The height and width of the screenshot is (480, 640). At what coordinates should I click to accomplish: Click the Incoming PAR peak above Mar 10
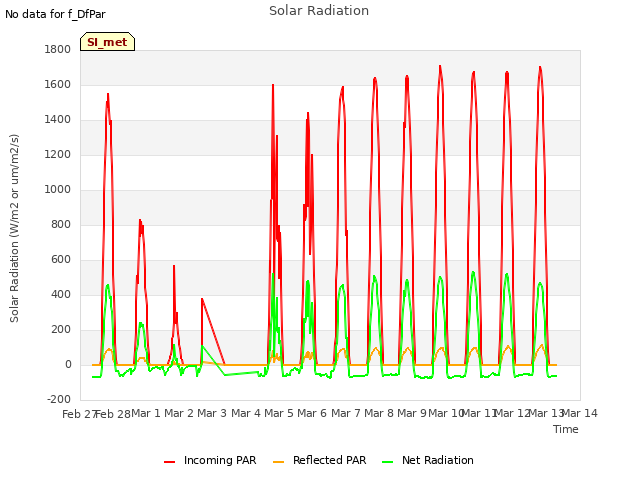[x=440, y=66]
